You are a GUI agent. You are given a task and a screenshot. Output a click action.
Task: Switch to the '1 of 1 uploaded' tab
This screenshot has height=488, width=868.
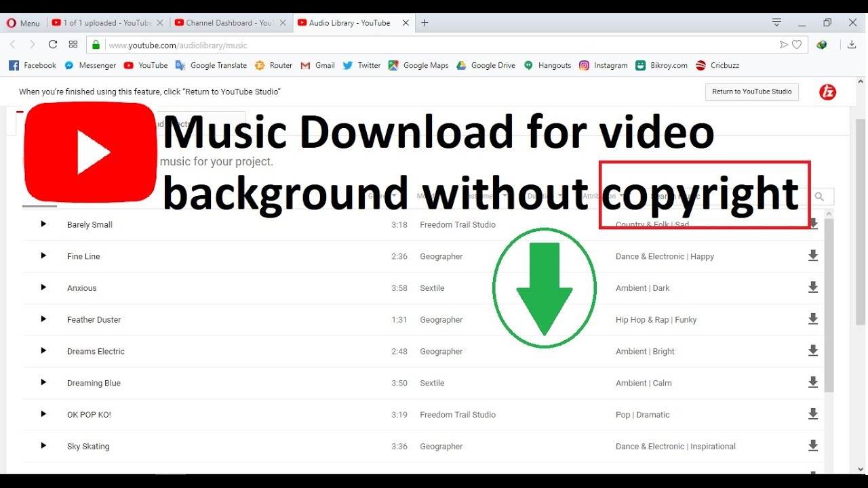pos(107,23)
